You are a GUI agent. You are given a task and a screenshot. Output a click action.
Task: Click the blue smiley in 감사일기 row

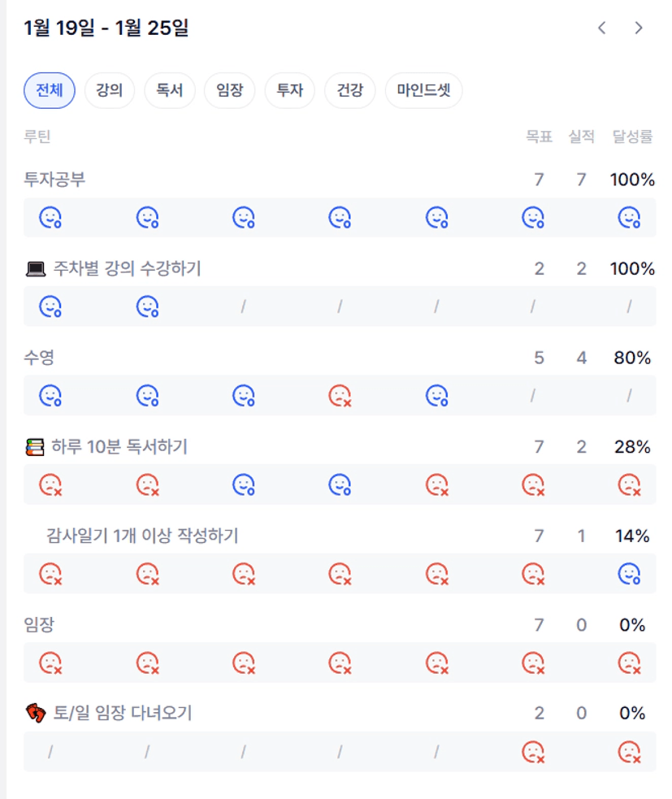[x=629, y=575]
